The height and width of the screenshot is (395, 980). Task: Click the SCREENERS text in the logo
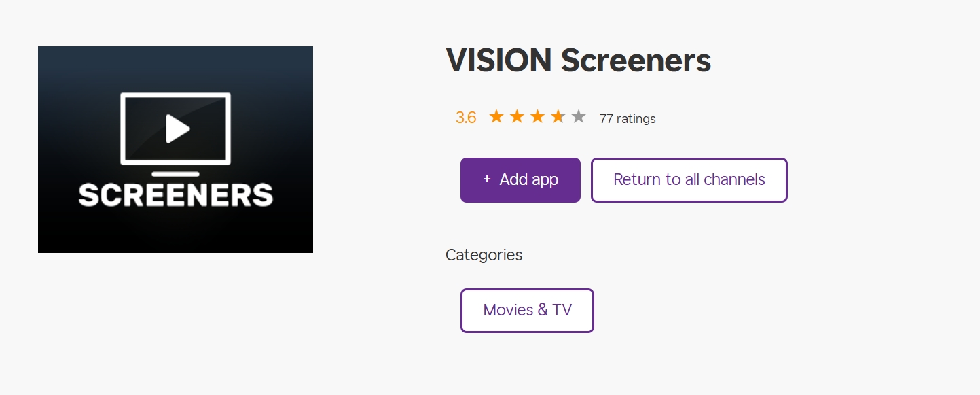(x=175, y=195)
